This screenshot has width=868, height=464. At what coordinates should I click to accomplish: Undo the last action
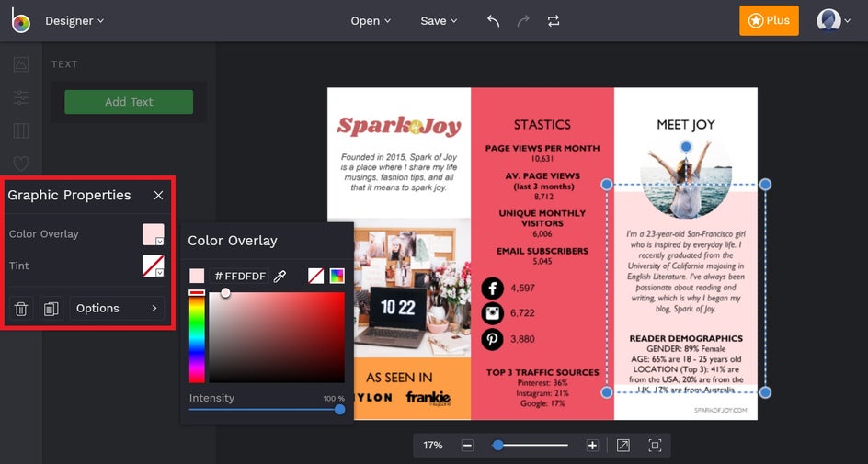click(493, 21)
